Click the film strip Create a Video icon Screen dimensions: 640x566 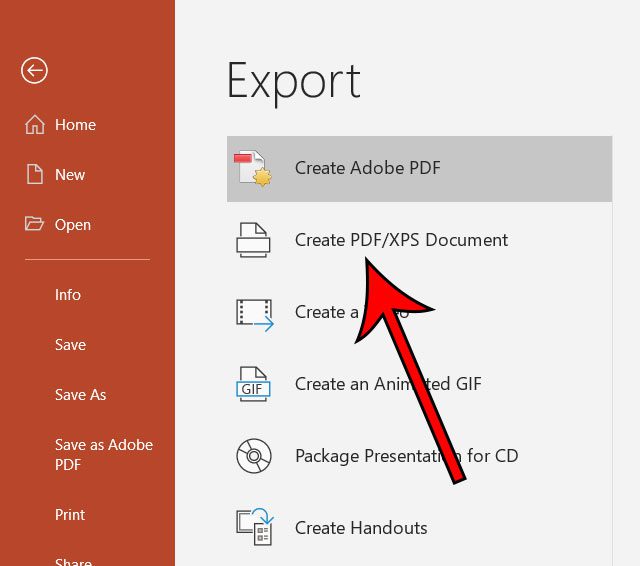pos(254,315)
